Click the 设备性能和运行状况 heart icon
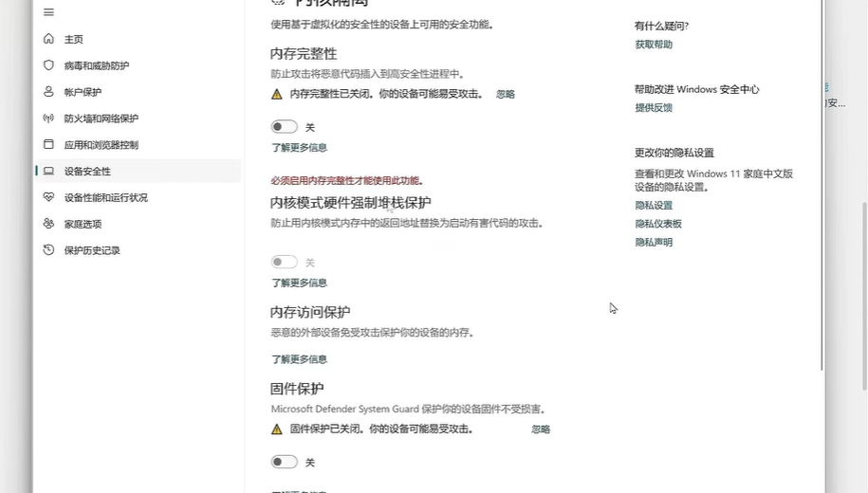The height and width of the screenshot is (493, 868). pyautogui.click(x=48, y=197)
